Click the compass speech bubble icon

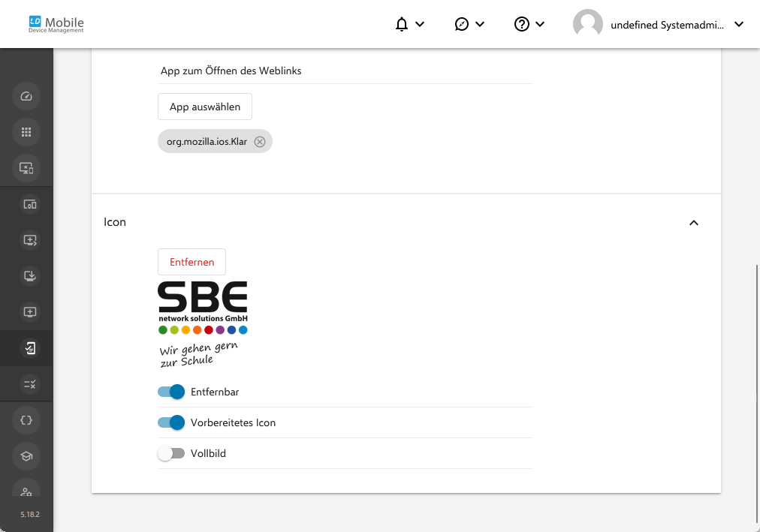[461, 24]
